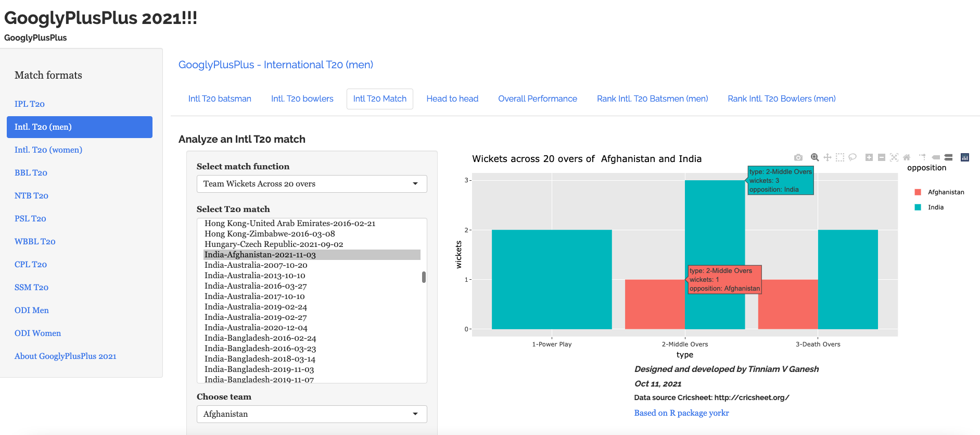Image resolution: width=980 pixels, height=435 pixels.
Task: Open the Intl. T20 bowlers tab
Action: (302, 99)
